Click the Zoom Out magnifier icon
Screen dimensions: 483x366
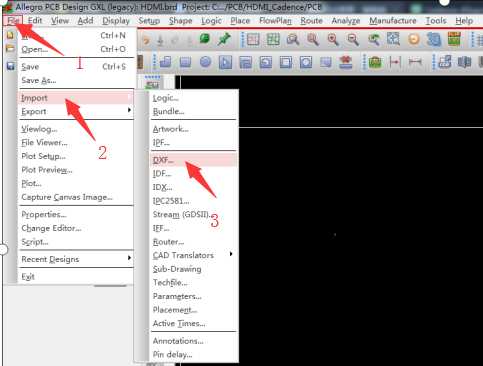(x=353, y=39)
